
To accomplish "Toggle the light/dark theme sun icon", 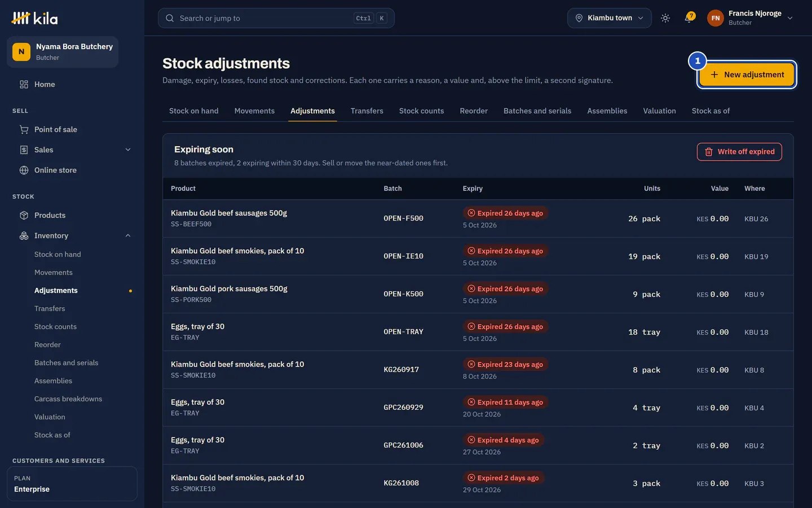I will (665, 18).
